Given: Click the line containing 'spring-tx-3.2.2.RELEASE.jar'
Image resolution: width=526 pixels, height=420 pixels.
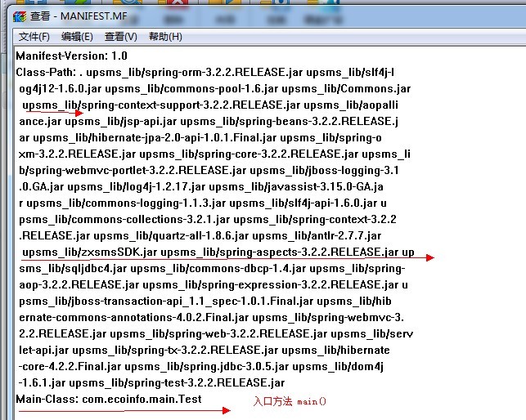Looking at the screenshot, I should [205, 351].
